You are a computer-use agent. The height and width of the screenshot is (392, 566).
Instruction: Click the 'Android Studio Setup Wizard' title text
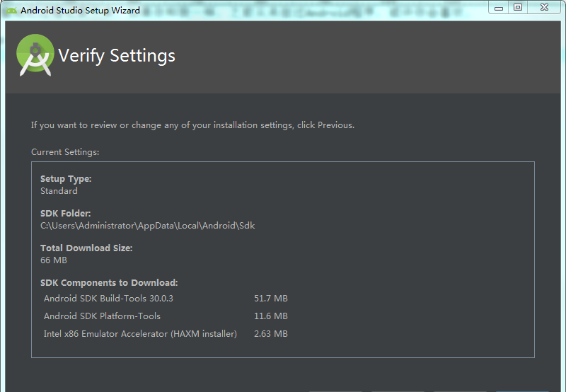coord(80,11)
